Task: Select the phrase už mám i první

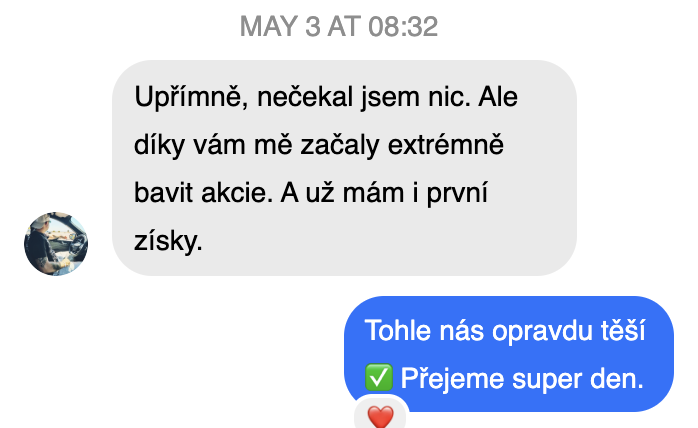Action: tap(396, 193)
